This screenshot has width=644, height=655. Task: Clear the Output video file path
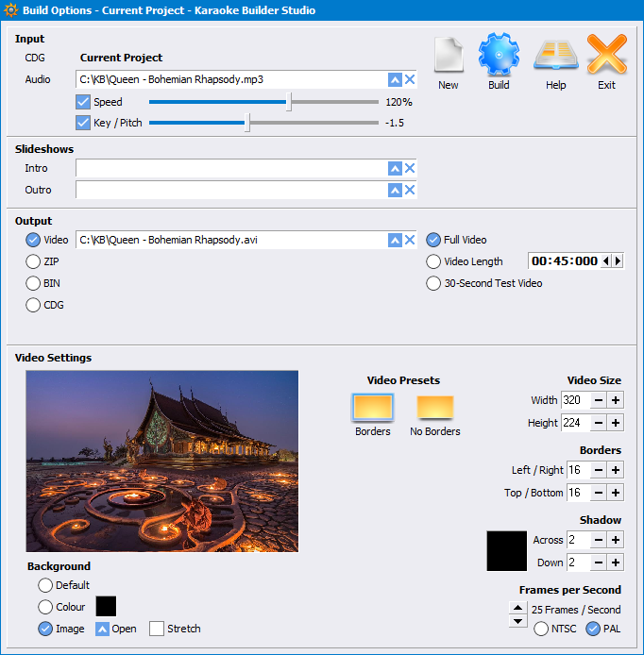pyautogui.click(x=410, y=240)
